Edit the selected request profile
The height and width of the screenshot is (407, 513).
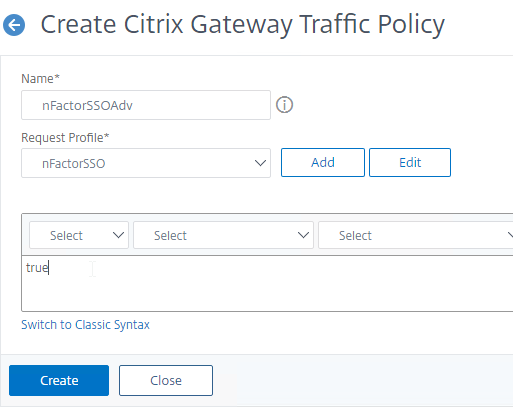coord(410,163)
